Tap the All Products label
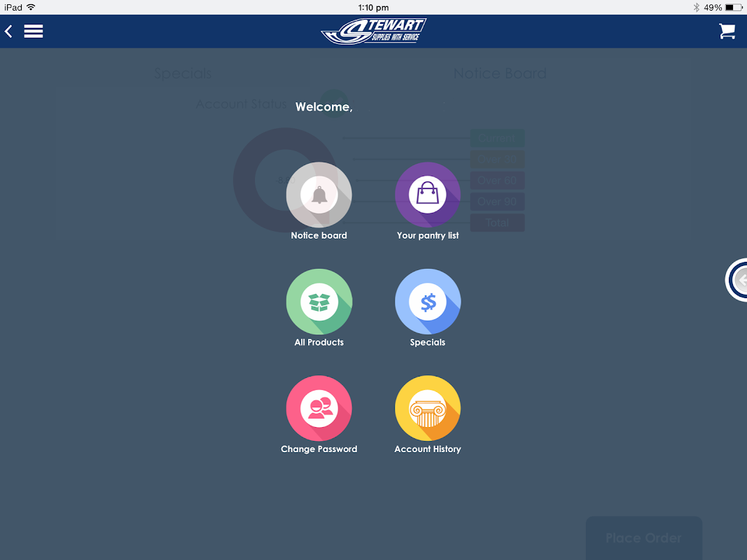 [x=319, y=342]
